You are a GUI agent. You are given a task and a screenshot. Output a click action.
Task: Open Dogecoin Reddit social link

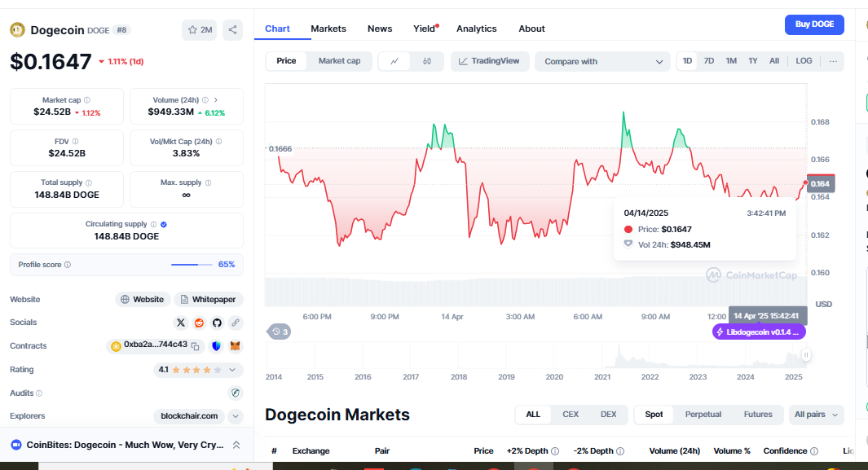click(200, 323)
